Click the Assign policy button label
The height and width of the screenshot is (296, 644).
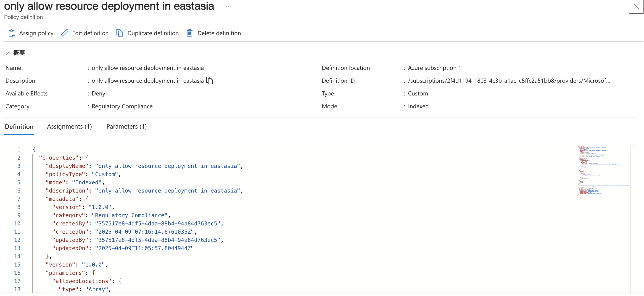[36, 33]
